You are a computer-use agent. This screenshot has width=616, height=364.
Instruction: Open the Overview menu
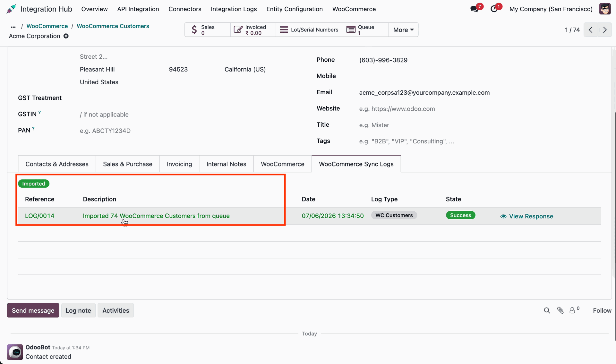coord(94,9)
